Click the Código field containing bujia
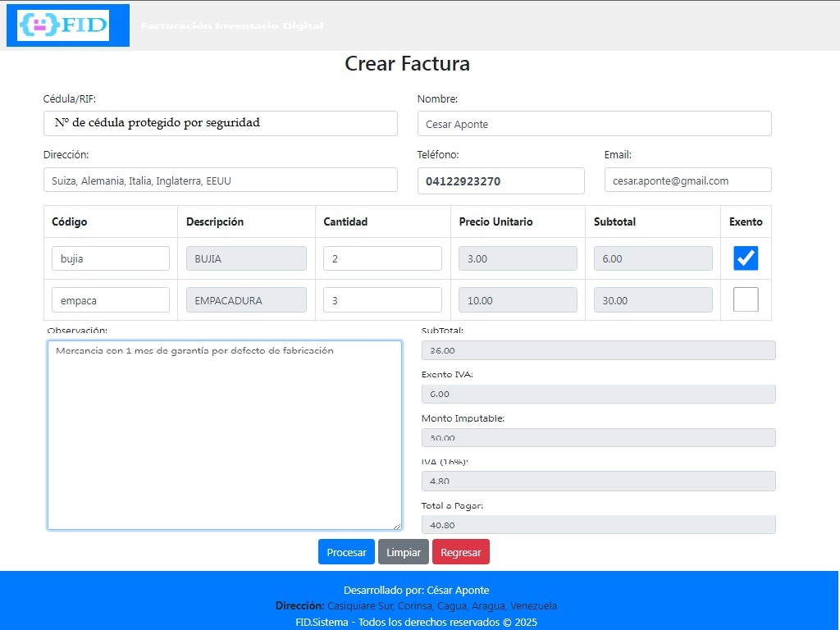 (111, 258)
